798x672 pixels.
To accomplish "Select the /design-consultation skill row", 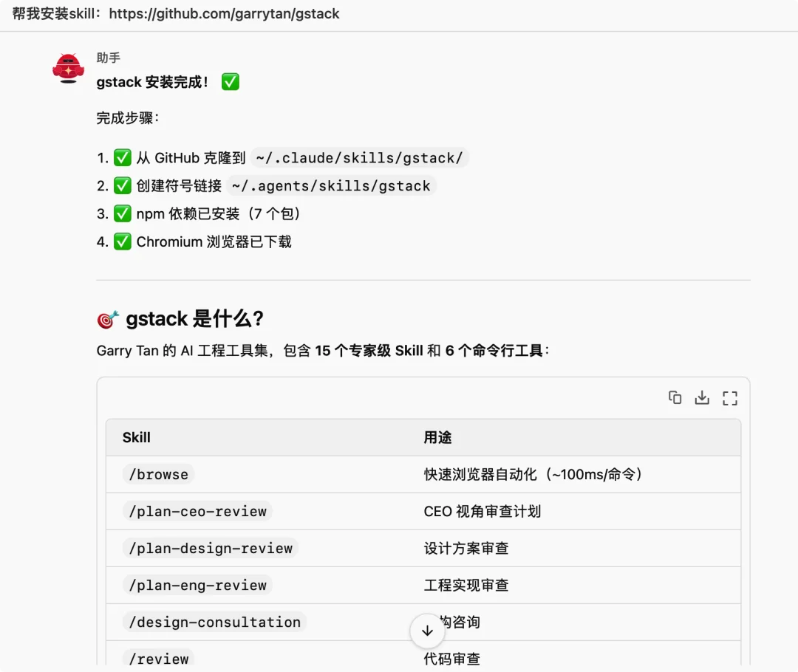I will click(x=214, y=622).
